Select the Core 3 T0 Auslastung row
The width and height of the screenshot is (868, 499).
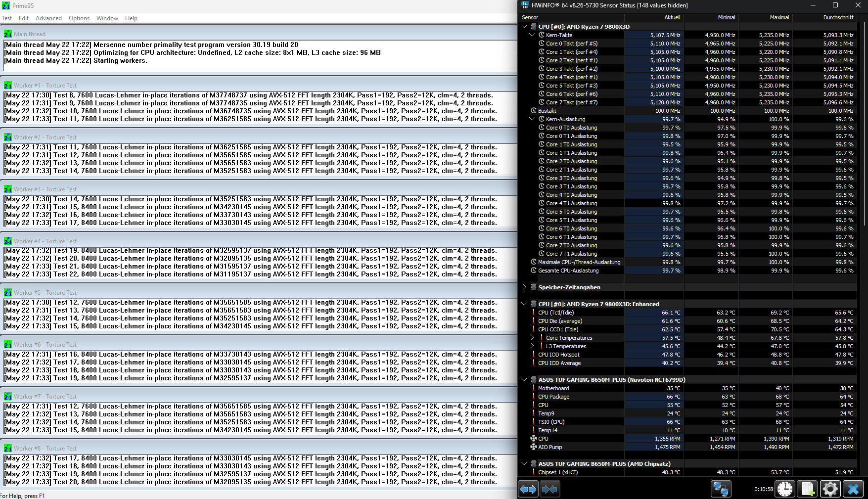[x=688, y=178]
